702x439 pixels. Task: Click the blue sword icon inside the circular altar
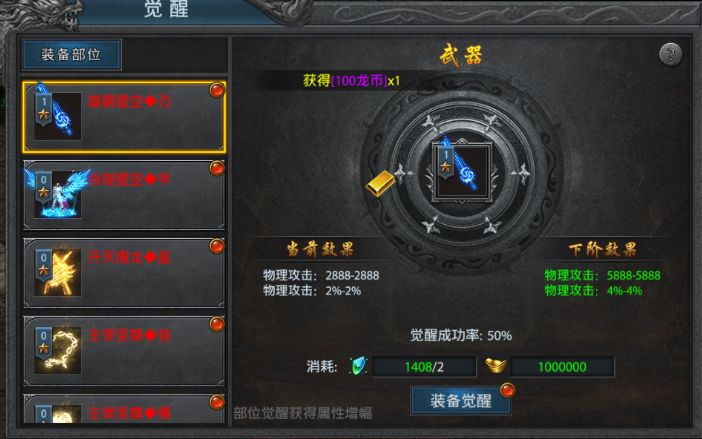(x=461, y=170)
